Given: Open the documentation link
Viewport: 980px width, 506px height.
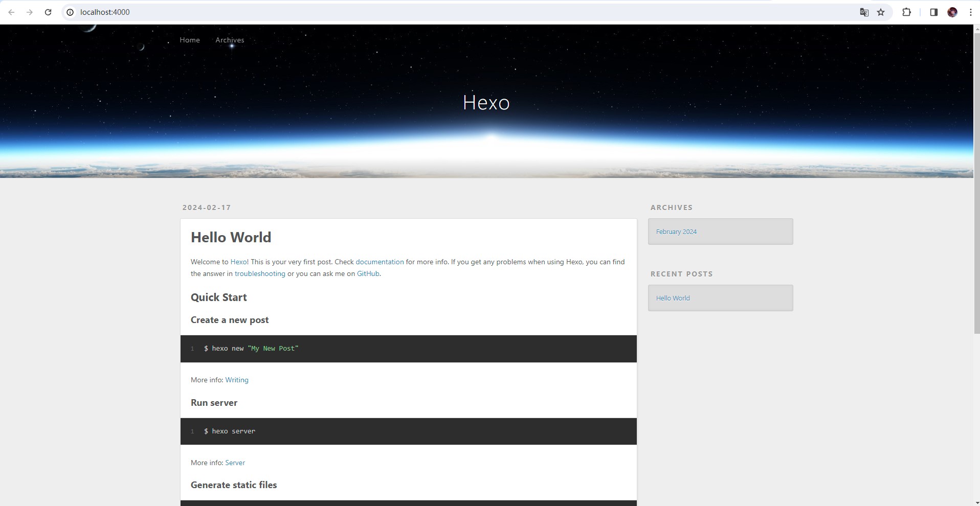Looking at the screenshot, I should 380,262.
